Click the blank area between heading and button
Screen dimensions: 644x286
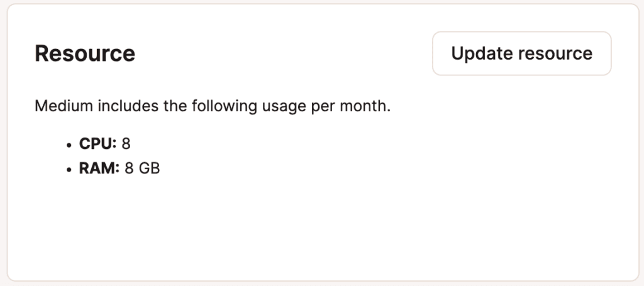pyautogui.click(x=283, y=54)
